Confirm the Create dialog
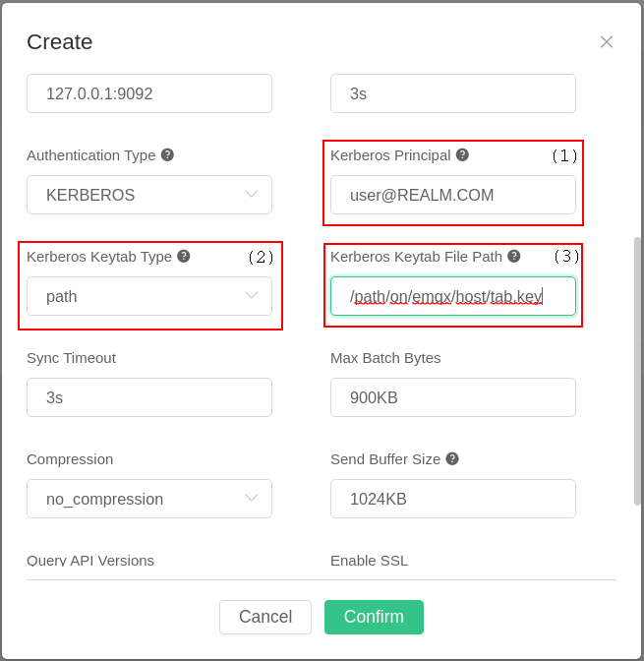This screenshot has height=661, width=644. pos(374,617)
